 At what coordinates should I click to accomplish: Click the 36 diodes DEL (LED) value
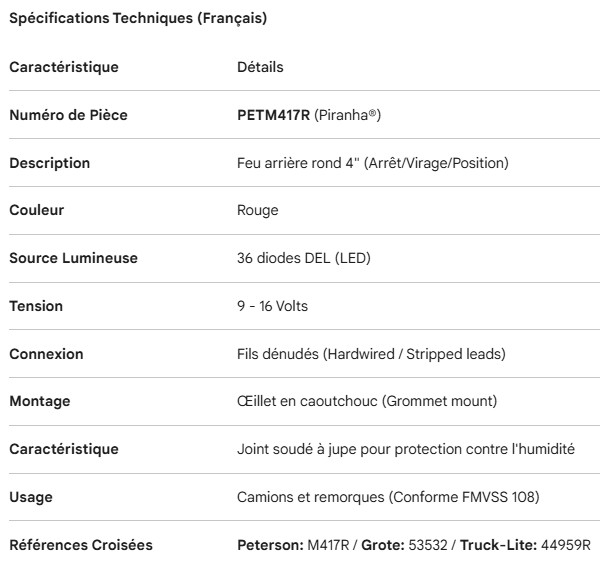(x=303, y=258)
